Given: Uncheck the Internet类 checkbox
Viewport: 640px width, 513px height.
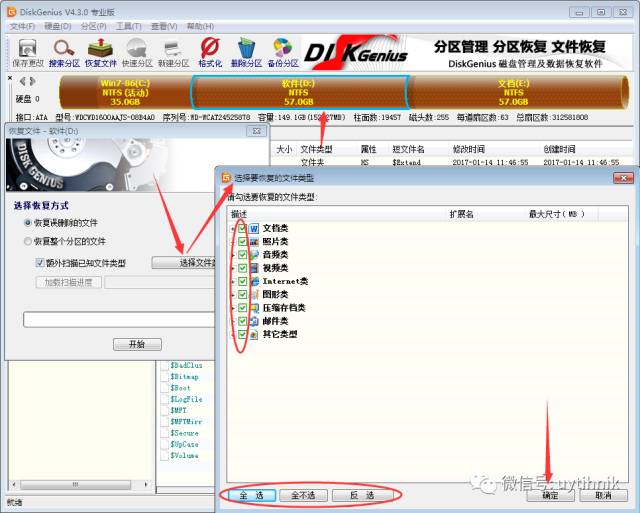Looking at the screenshot, I should click(242, 281).
